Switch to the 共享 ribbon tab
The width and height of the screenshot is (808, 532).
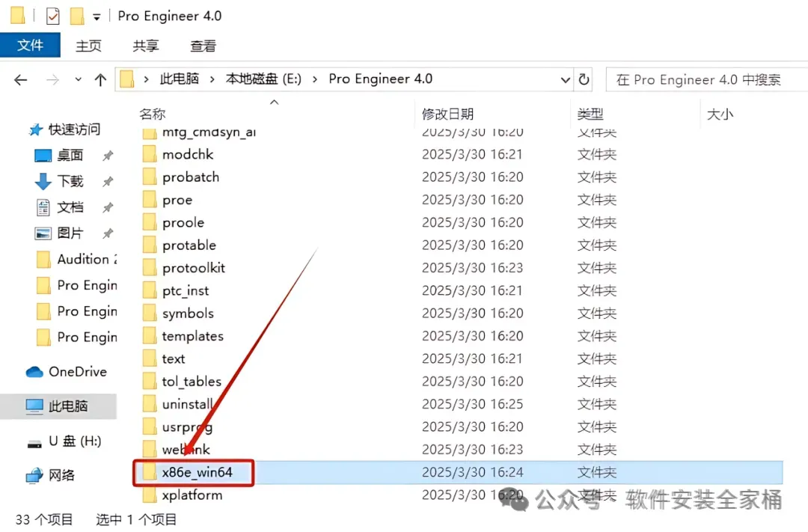click(146, 46)
